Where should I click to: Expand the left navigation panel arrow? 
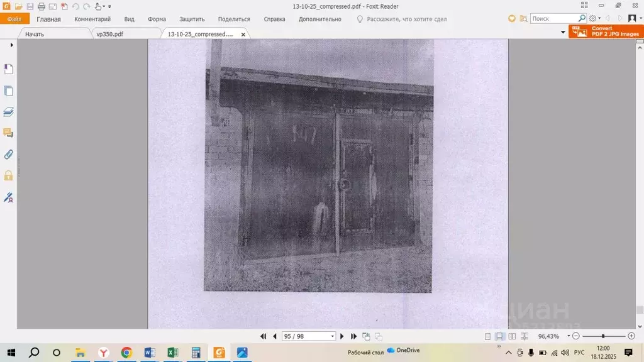coord(11,45)
